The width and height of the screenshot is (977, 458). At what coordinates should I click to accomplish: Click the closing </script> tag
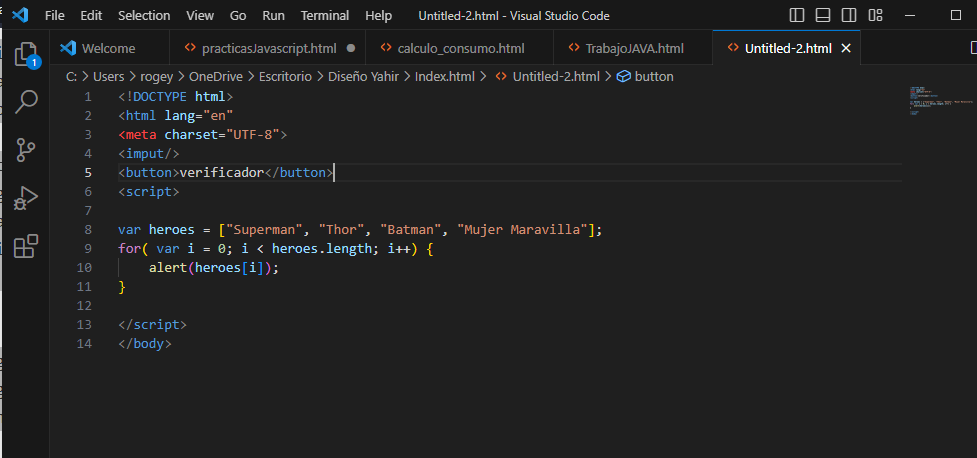pos(153,325)
